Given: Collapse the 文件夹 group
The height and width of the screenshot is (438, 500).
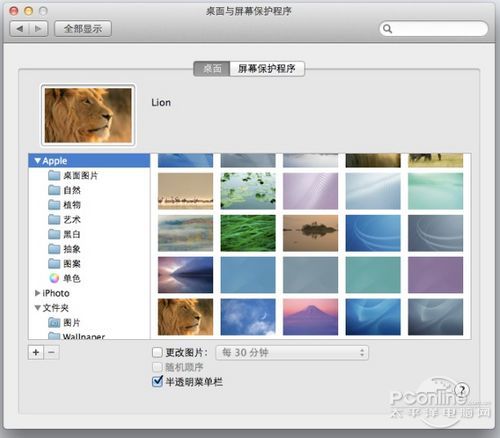Looking at the screenshot, I should (38, 308).
